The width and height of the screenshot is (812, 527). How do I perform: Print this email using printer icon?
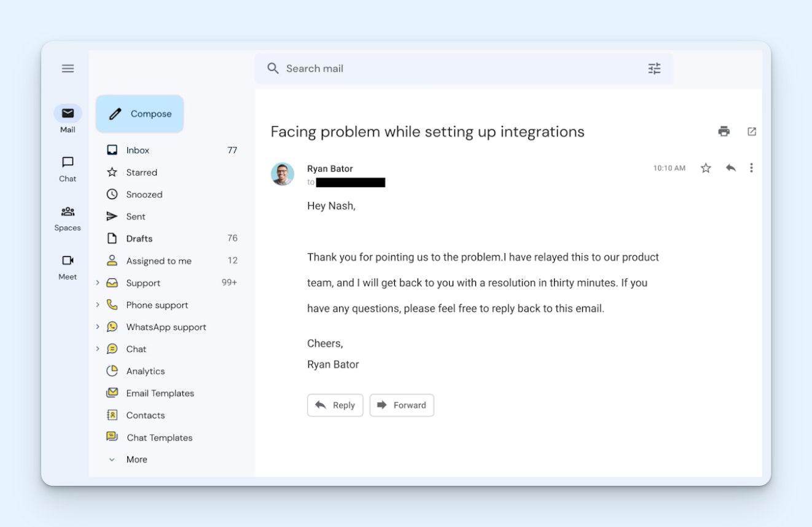point(724,131)
